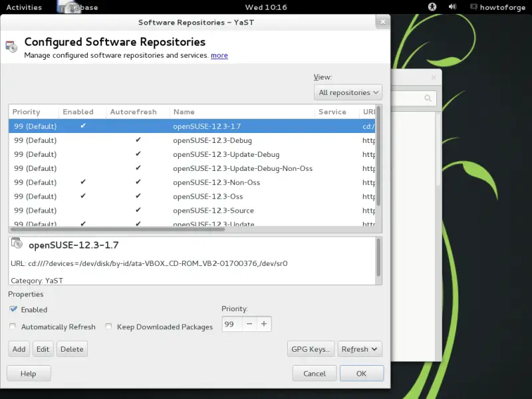The height and width of the screenshot is (399, 532).
Task: Select the openSUSE-12.3-Oss repository row
Action: pyautogui.click(x=192, y=196)
